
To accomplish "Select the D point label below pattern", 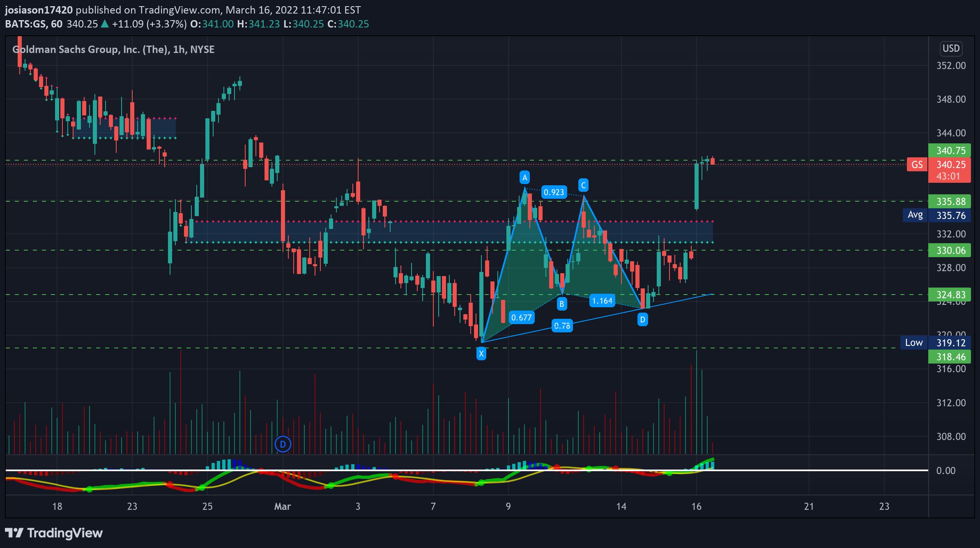I will pos(642,320).
